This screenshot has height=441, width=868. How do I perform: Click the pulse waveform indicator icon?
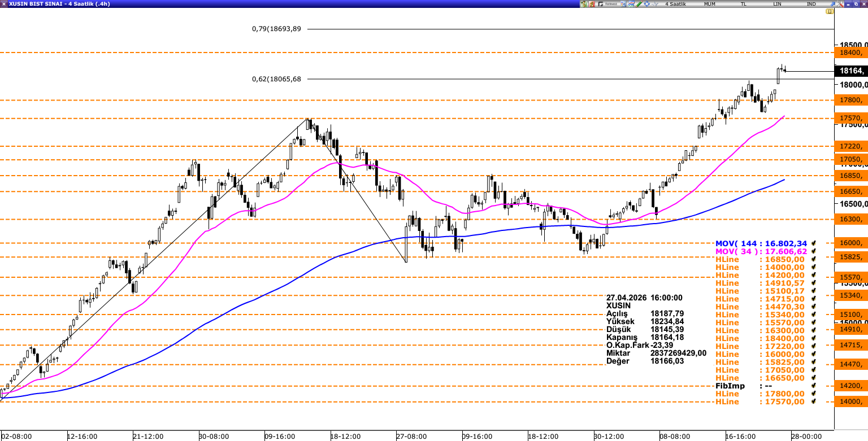(x=655, y=4)
